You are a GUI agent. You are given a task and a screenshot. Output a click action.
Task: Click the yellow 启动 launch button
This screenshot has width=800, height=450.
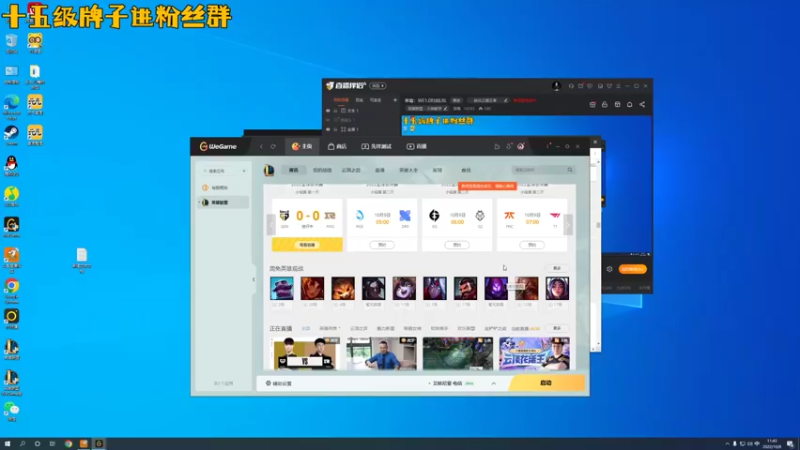coord(546,383)
